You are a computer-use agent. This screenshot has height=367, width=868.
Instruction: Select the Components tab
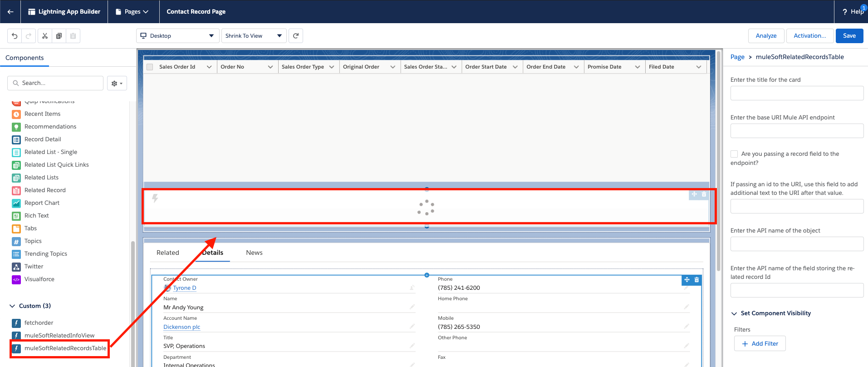(x=25, y=58)
